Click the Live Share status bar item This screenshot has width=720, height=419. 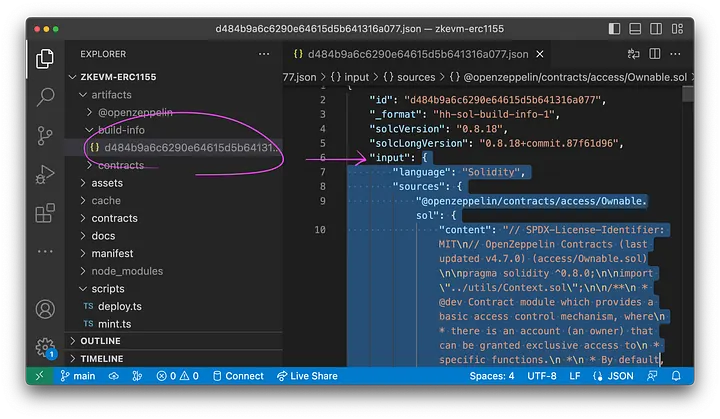point(307,376)
